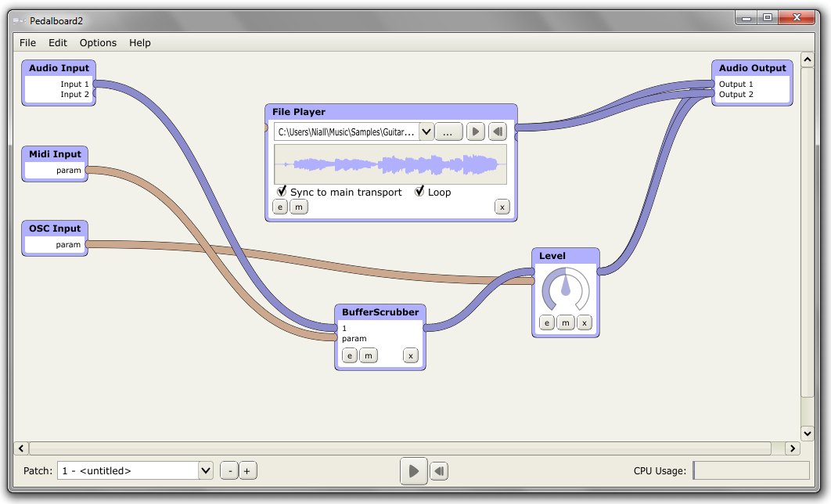Add a new patch with the plus button
The image size is (831, 504).
(x=247, y=470)
